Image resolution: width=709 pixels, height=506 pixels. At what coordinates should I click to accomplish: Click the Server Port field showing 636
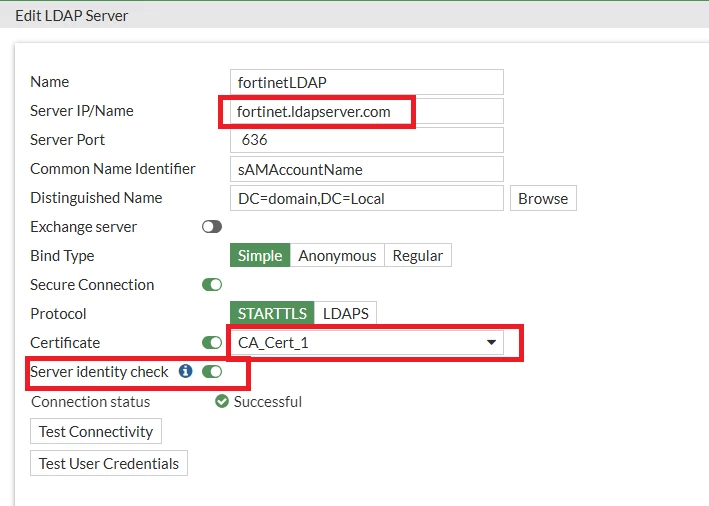coord(367,140)
